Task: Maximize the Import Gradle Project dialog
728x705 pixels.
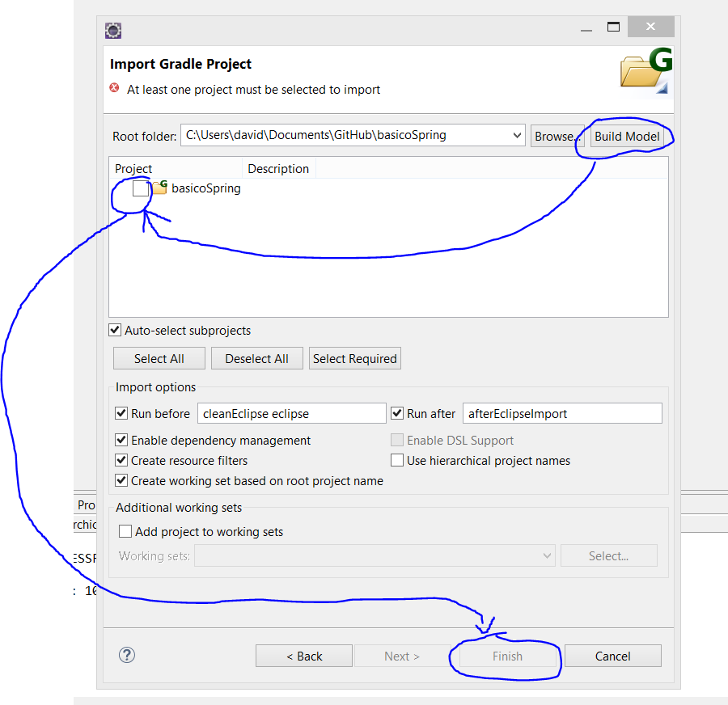Action: click(x=613, y=27)
